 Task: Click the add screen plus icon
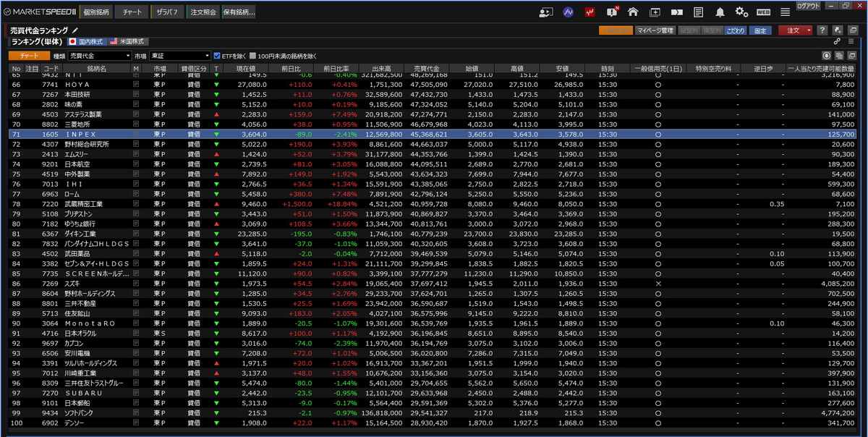pos(655,12)
